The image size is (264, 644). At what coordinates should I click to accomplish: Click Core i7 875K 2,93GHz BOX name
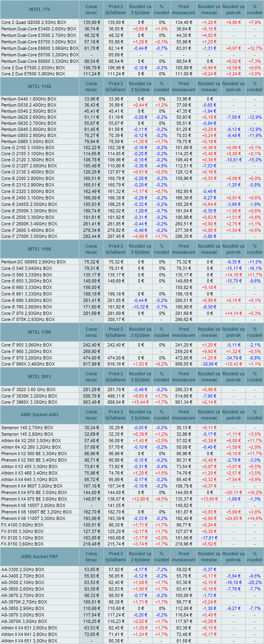click(x=28, y=319)
